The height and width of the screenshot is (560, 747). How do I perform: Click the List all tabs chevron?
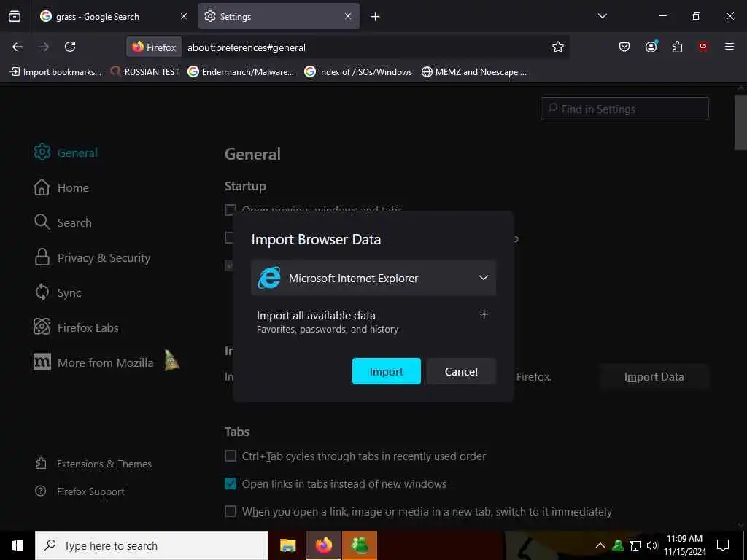click(602, 16)
